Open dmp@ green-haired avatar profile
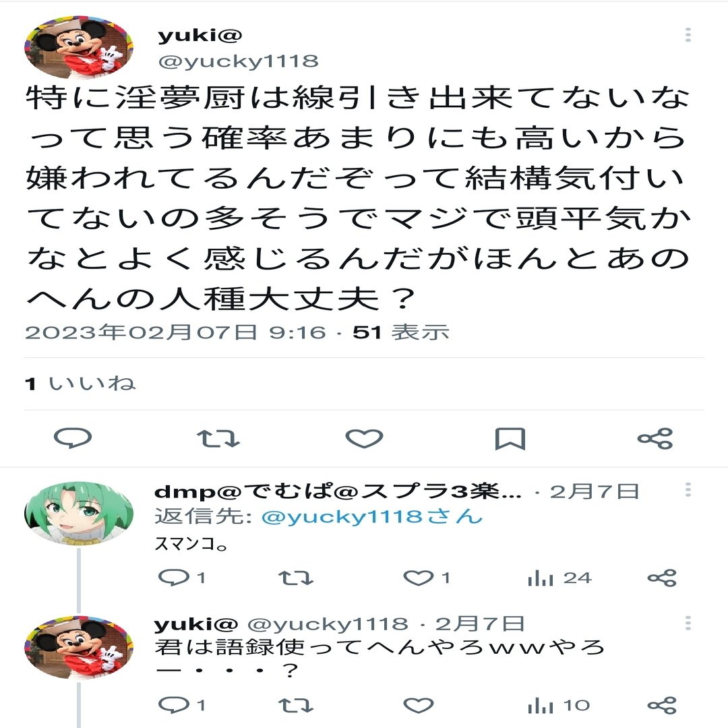The width and height of the screenshot is (728, 728). click(x=78, y=513)
